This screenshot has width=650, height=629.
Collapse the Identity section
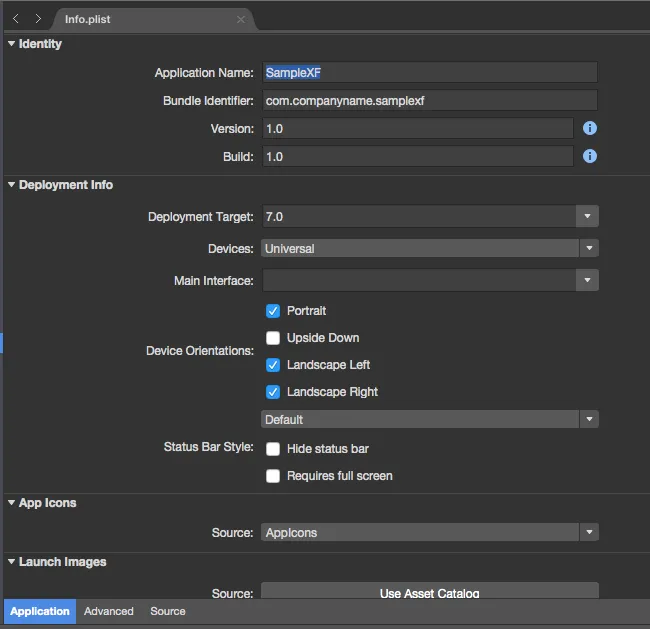[x=11, y=43]
